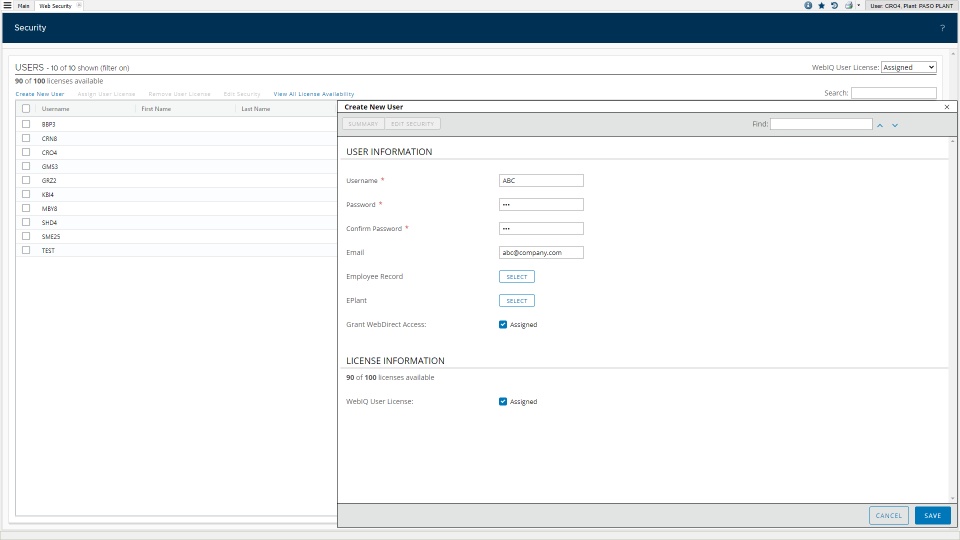Check the TEST user checkbox
The image size is (960, 540).
click(x=26, y=250)
